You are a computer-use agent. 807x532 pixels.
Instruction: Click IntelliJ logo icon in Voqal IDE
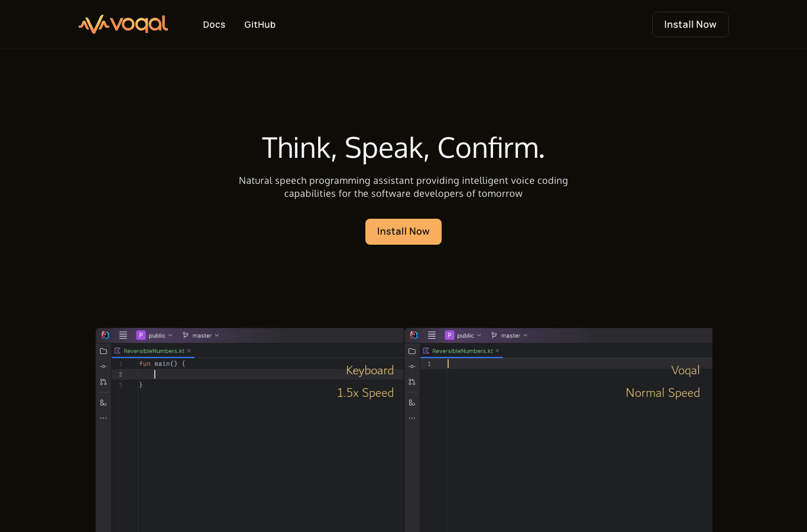pyautogui.click(x=414, y=335)
